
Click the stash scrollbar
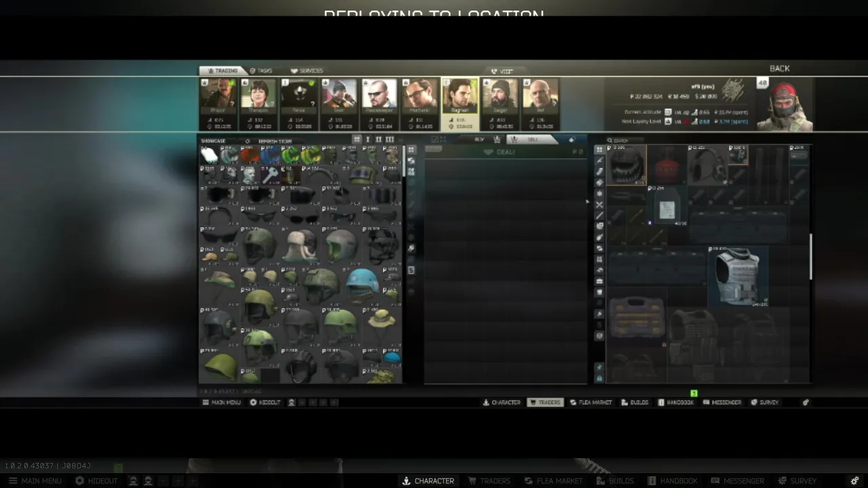tap(811, 258)
